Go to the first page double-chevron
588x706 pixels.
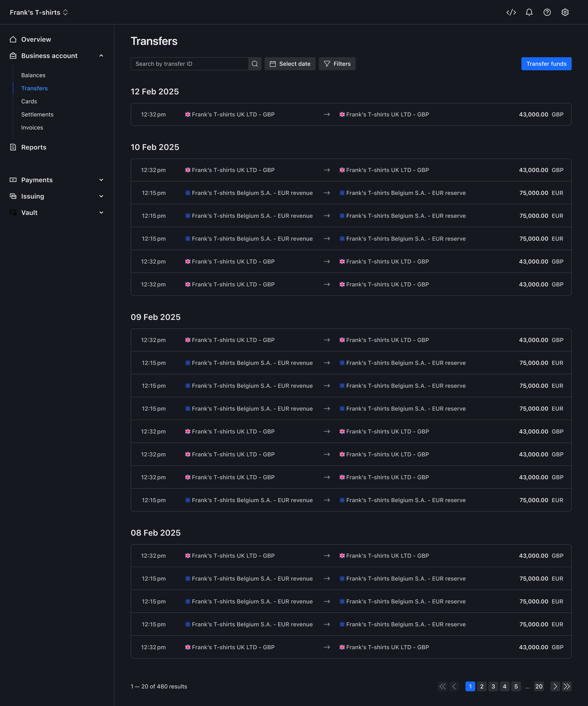(x=443, y=686)
